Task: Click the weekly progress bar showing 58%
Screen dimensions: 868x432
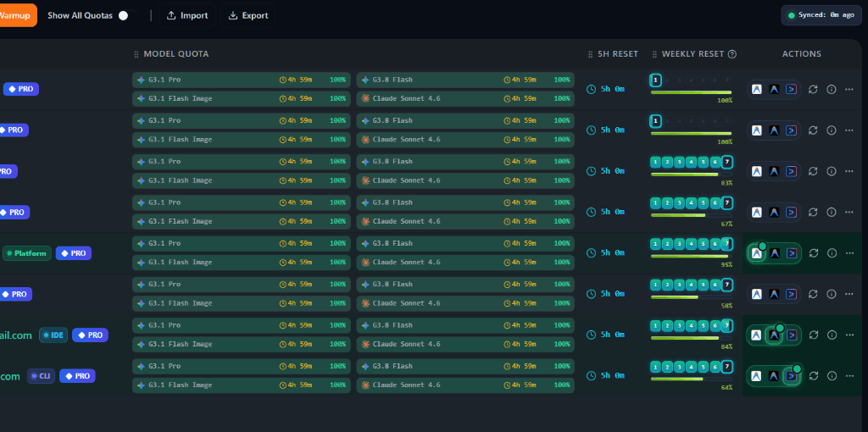Action: point(691,297)
